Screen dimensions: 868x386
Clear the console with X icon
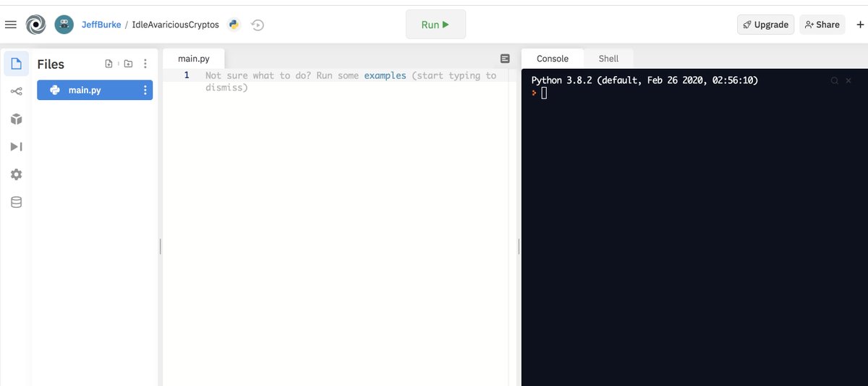(x=848, y=80)
